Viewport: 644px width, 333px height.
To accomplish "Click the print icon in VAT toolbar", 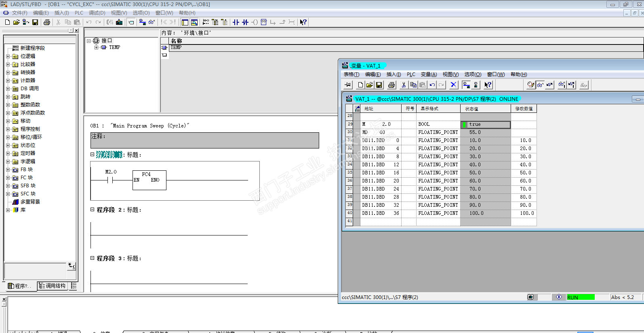I will [391, 85].
